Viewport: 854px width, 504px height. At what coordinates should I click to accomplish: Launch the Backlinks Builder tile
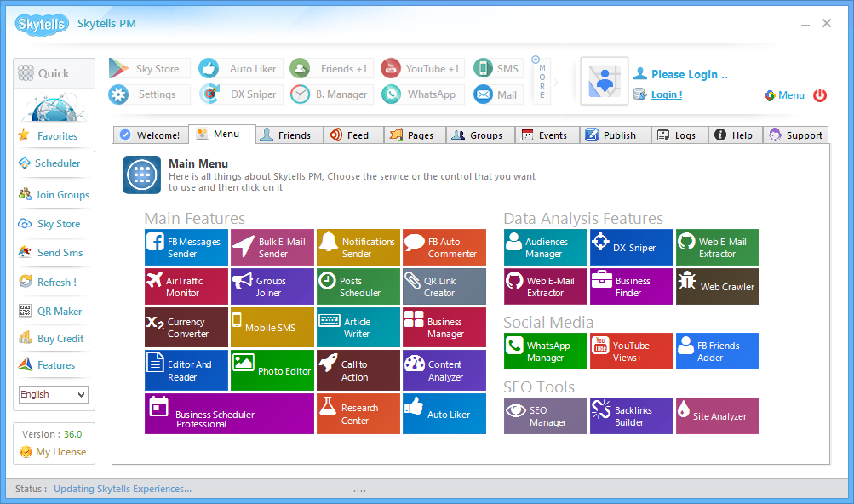[632, 415]
